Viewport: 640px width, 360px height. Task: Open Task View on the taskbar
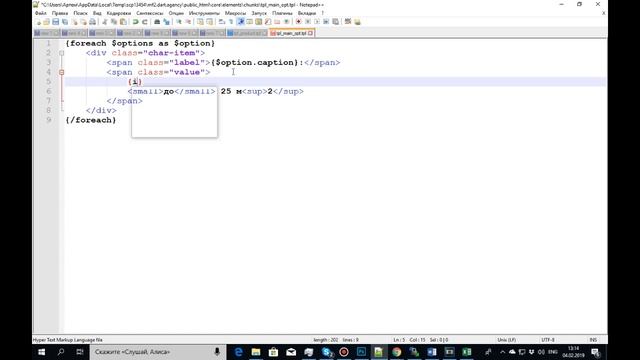[80, 352]
